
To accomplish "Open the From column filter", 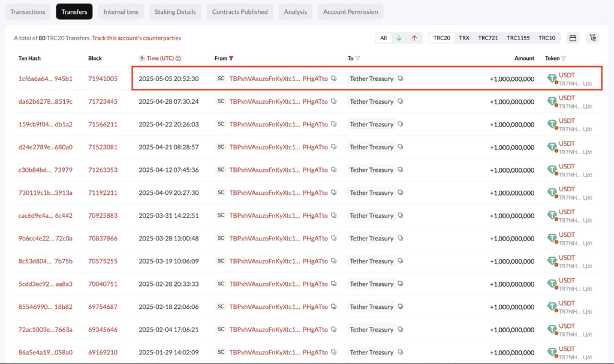I will click(x=231, y=58).
